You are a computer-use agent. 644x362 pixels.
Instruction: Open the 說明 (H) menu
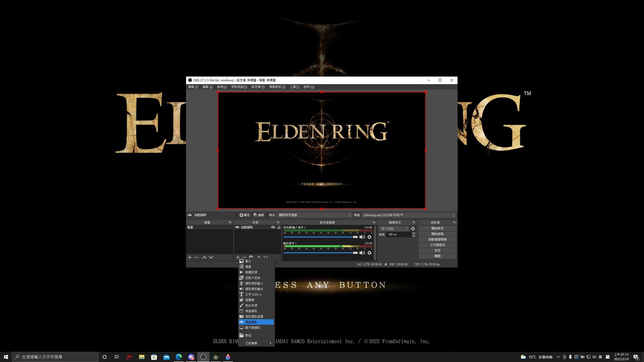[309, 87]
